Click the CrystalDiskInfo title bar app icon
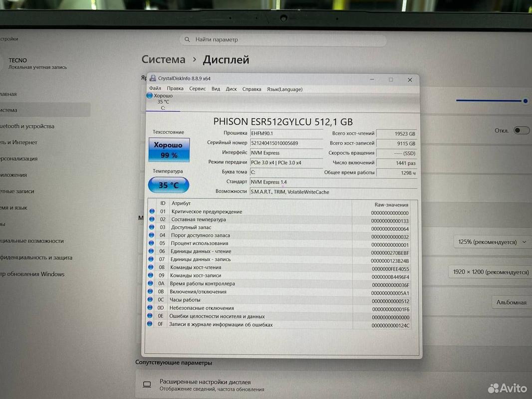The width and height of the screenshot is (532, 399). coord(153,78)
